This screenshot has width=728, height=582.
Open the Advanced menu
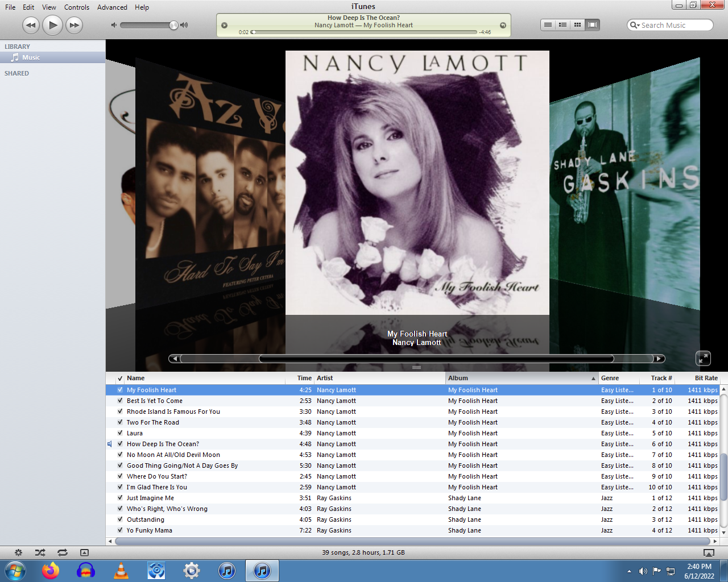pyautogui.click(x=112, y=7)
